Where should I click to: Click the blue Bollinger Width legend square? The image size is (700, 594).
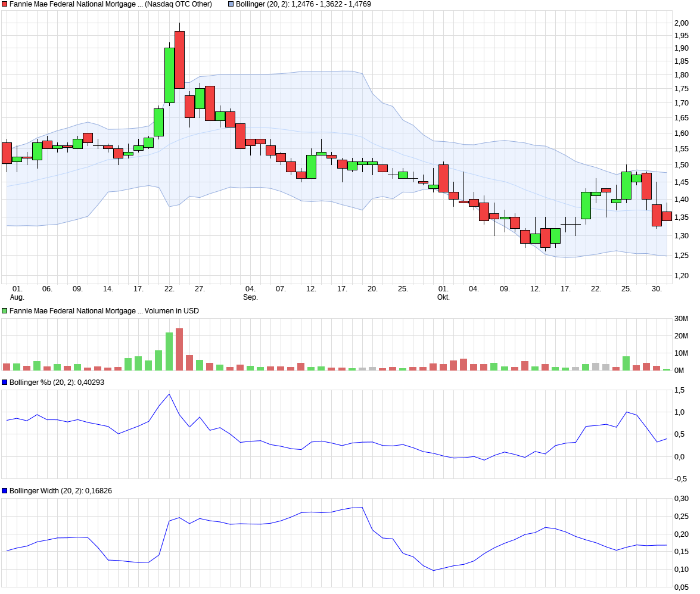pyautogui.click(x=5, y=491)
